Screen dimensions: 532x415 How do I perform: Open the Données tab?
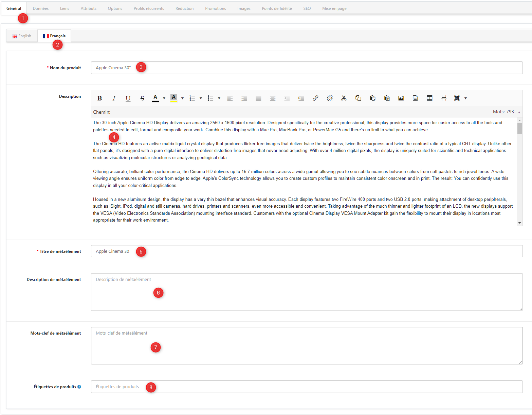41,8
